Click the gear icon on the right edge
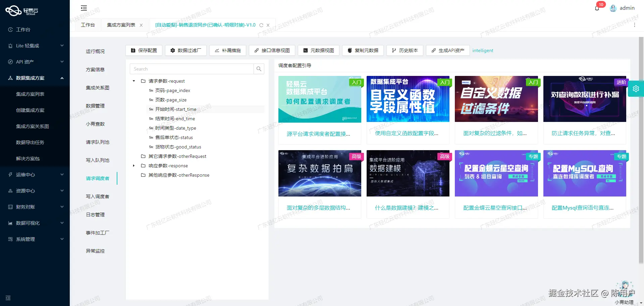Image resolution: width=644 pixels, height=306 pixels. (636, 88)
